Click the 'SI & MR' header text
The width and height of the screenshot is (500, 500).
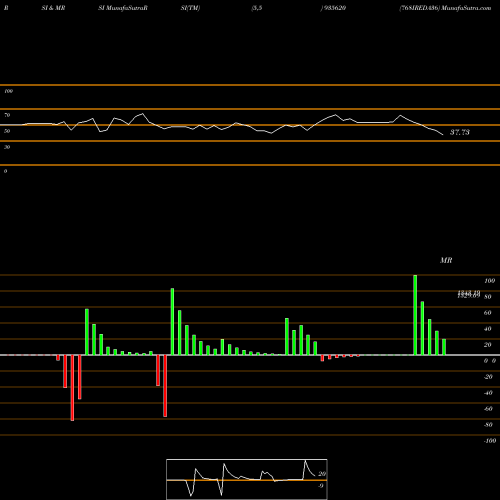[53, 8]
